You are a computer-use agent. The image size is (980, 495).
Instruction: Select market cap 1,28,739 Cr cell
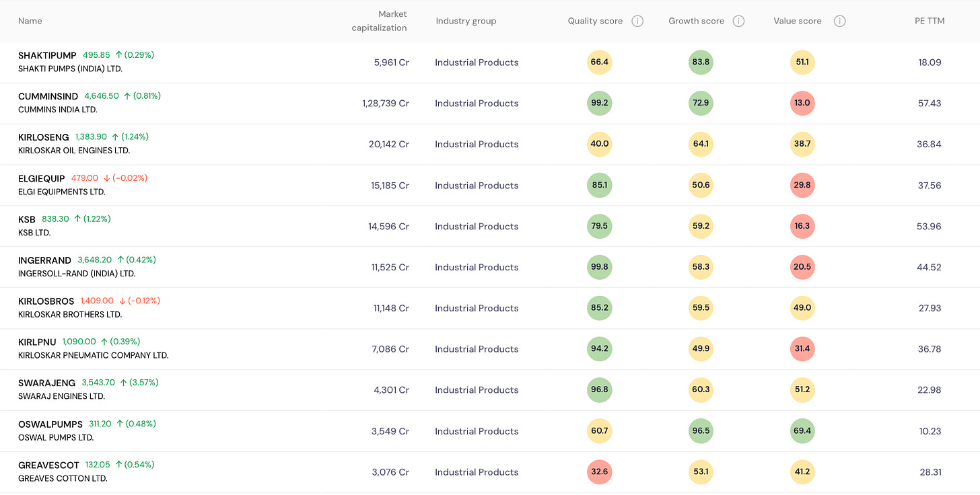coord(386,104)
